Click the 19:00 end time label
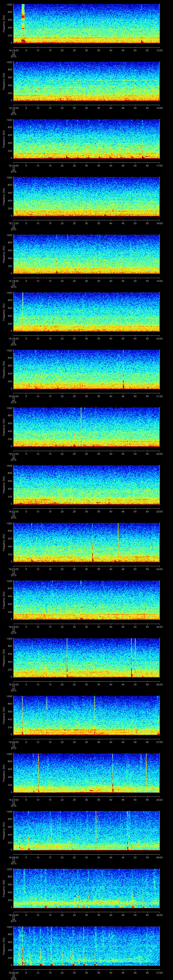Viewport: 173px width, 980px height. click(x=159, y=281)
